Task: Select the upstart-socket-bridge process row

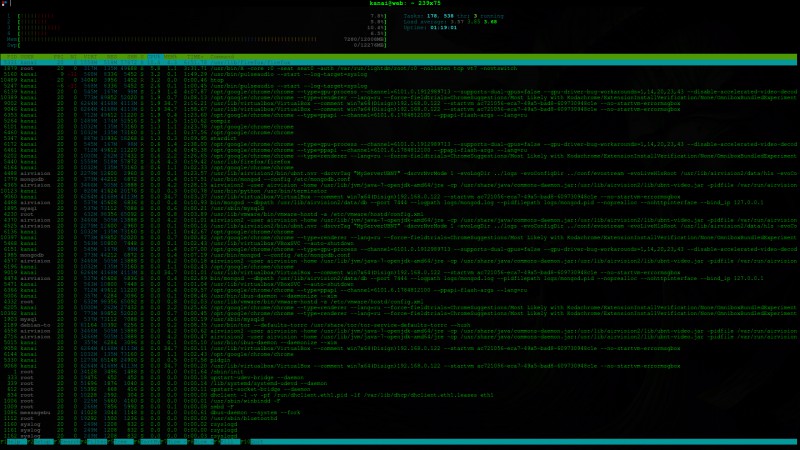Action: tap(398, 389)
